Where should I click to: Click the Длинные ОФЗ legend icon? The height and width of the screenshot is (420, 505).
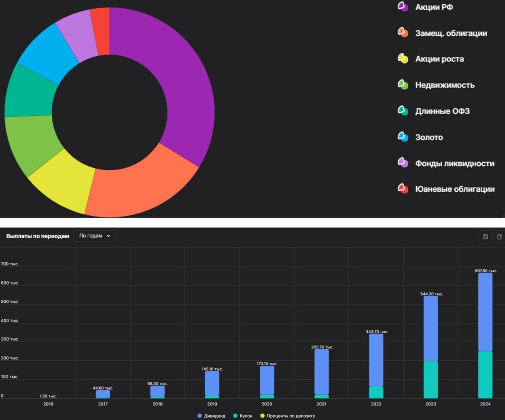403,111
